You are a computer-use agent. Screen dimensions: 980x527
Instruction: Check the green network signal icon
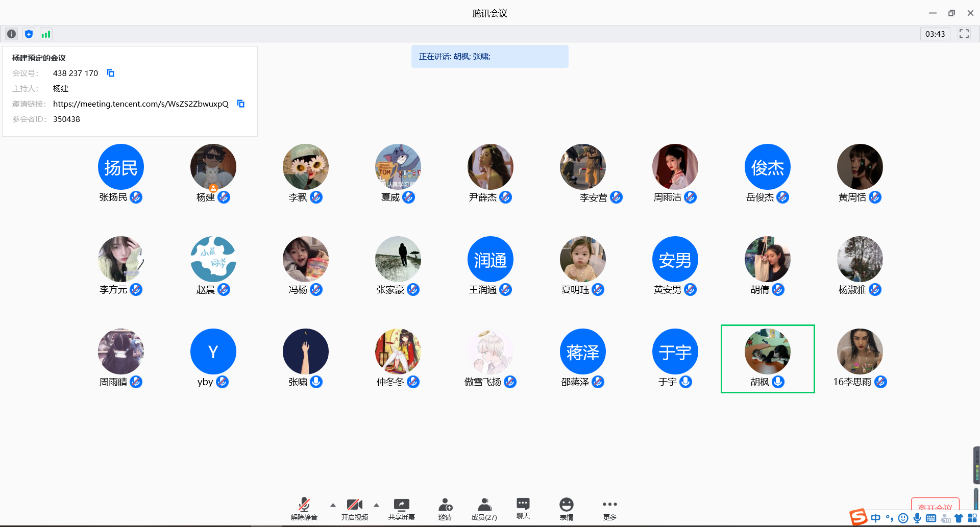(x=46, y=34)
